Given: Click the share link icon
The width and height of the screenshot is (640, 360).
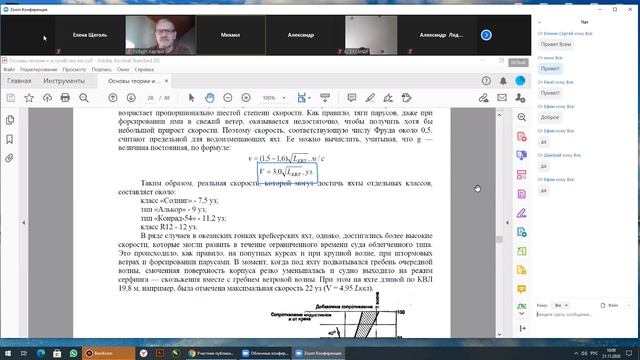Looking at the screenshot, I should (x=484, y=98).
